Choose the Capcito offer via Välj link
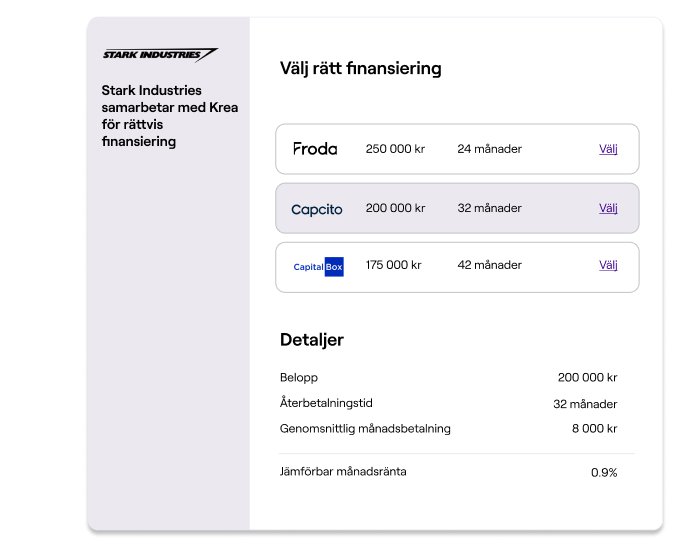This screenshot has width=684, height=549. [608, 208]
